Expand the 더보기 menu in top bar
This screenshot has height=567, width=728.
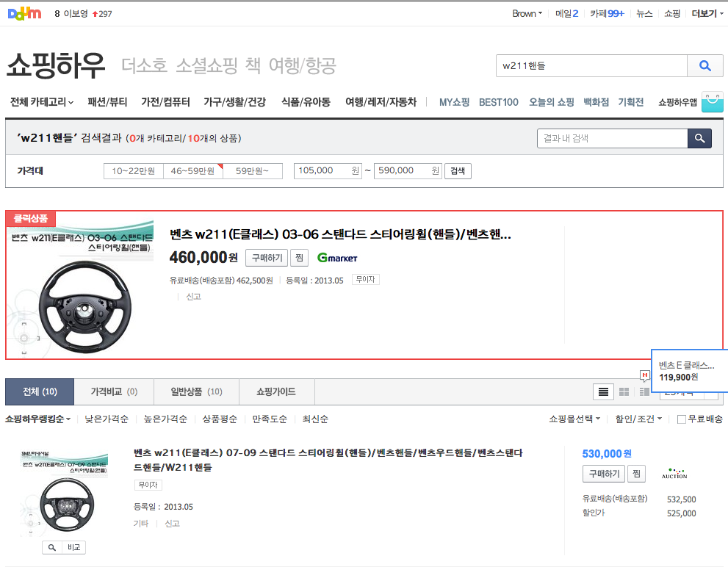click(707, 13)
